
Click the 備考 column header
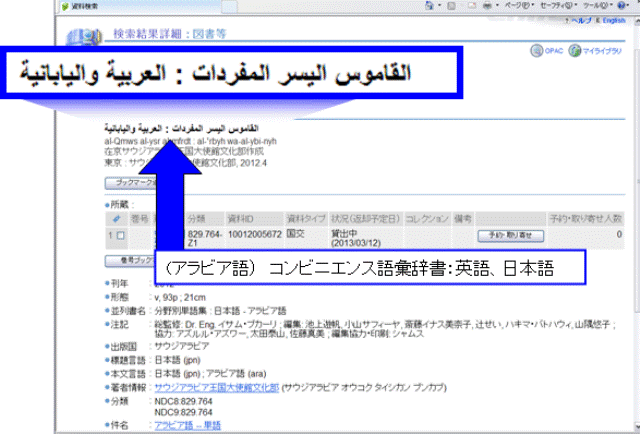[463, 219]
